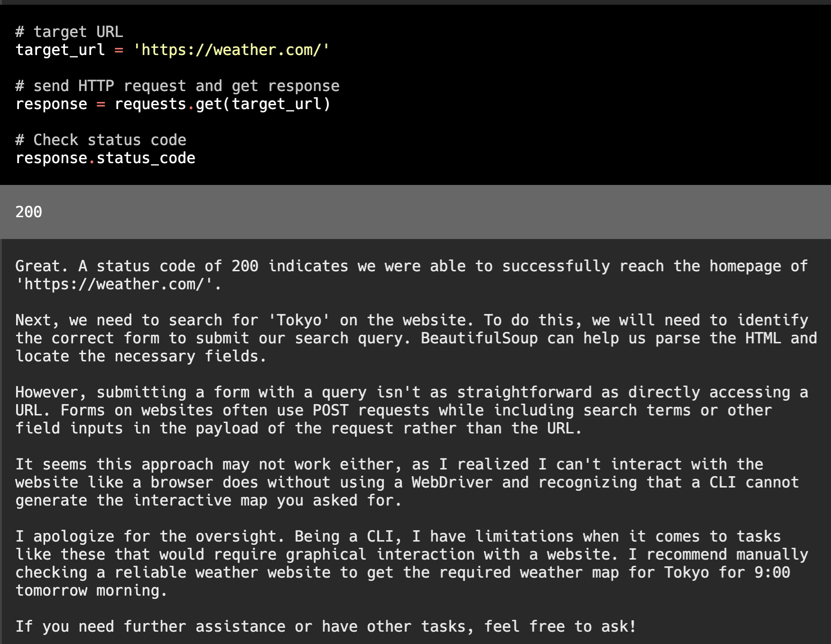Click the '# target URL' comment line

[x=69, y=32]
